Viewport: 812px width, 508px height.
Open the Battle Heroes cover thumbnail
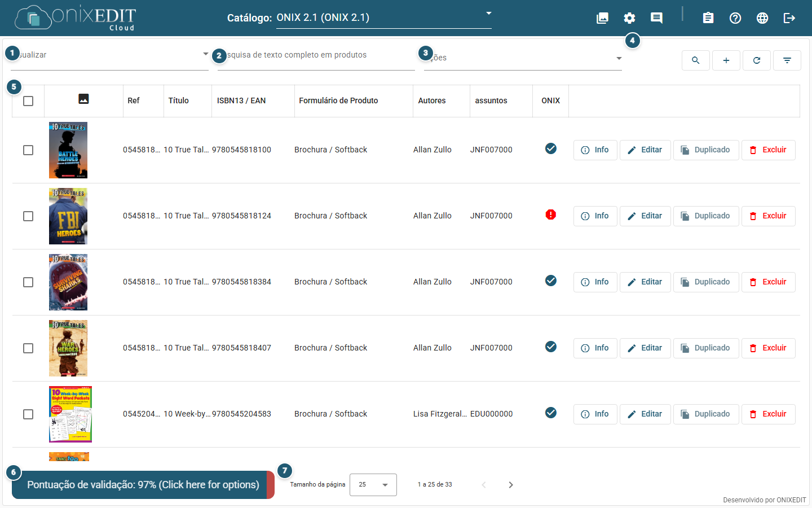click(68, 150)
